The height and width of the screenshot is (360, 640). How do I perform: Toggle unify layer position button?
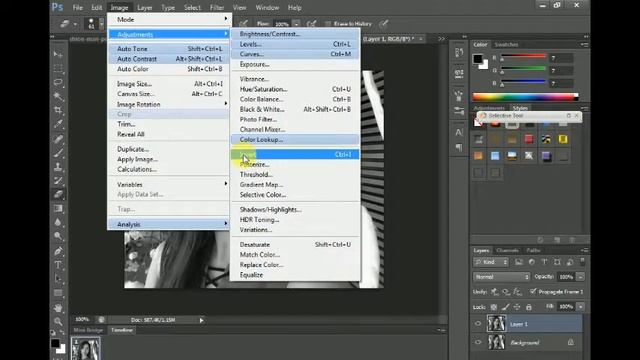pos(494,291)
